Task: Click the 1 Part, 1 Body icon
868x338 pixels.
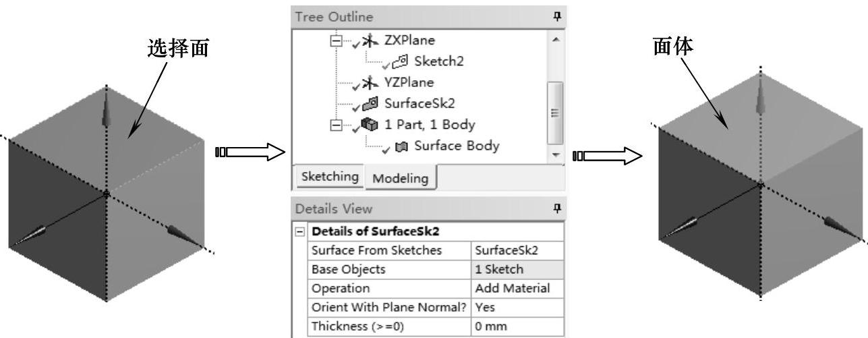Action: tap(369, 125)
